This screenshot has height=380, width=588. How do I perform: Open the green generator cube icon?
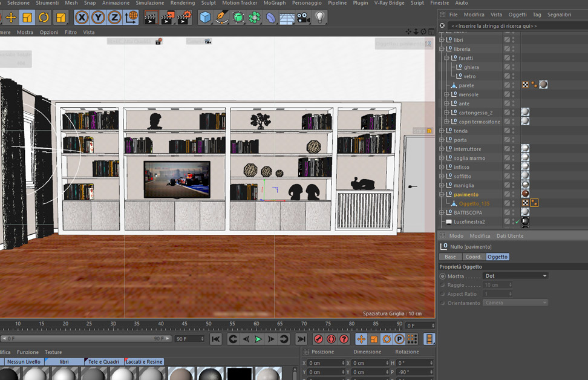238,18
